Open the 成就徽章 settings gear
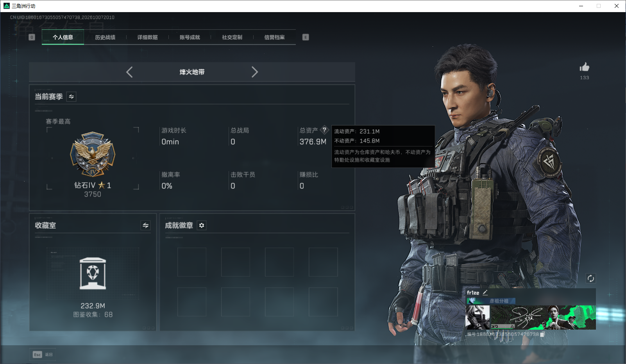 coord(202,225)
